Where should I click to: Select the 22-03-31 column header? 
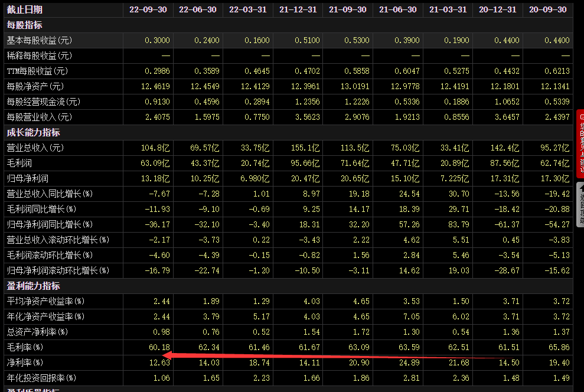247,9
